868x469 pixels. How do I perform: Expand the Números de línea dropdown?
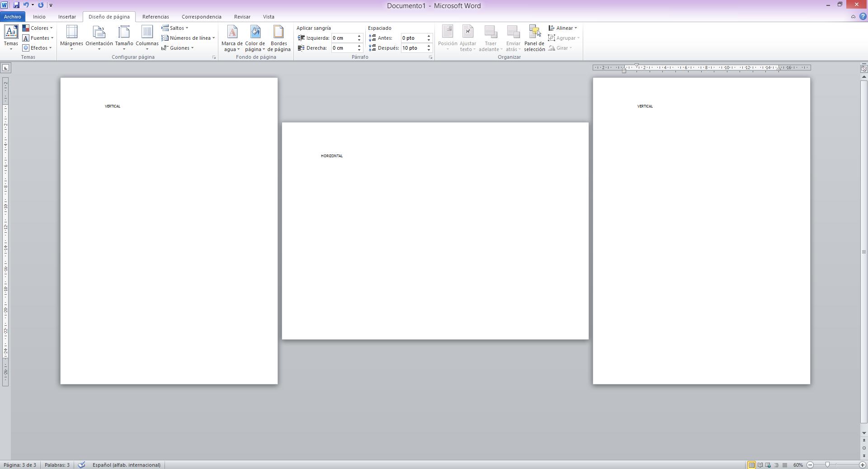point(188,38)
